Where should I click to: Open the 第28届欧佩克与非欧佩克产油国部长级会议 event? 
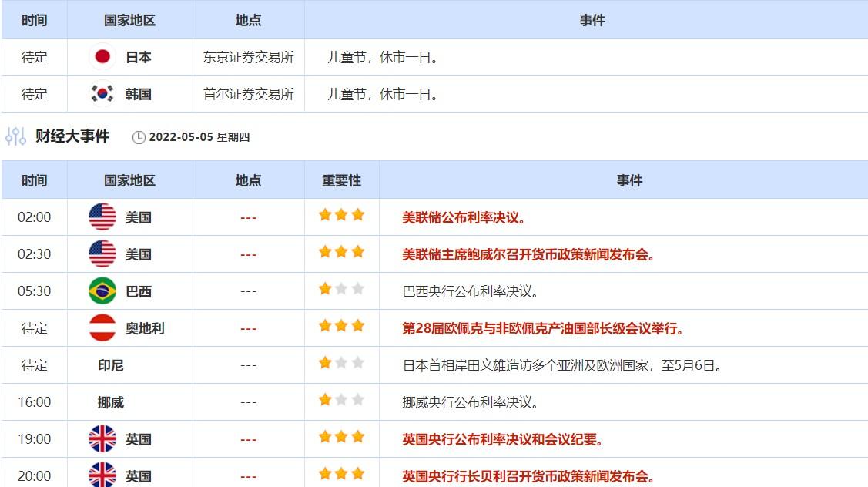click(x=543, y=329)
